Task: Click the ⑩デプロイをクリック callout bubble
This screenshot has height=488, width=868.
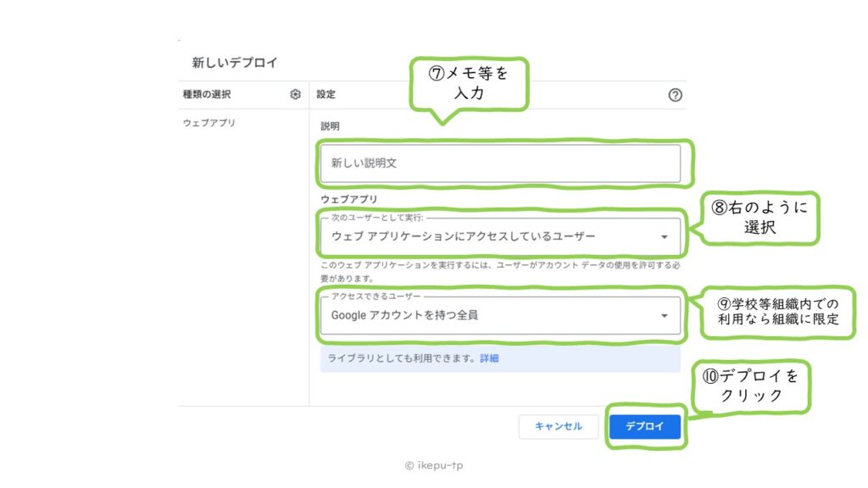Action: 749,385
